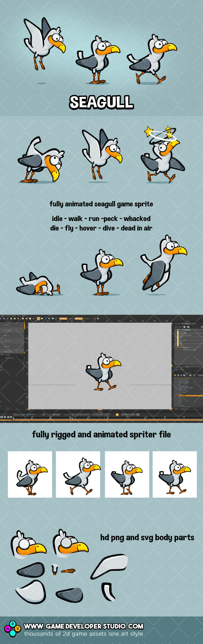Toggle the Lock Bones button in the toolbar
203x644 pixels.
(71, 318)
